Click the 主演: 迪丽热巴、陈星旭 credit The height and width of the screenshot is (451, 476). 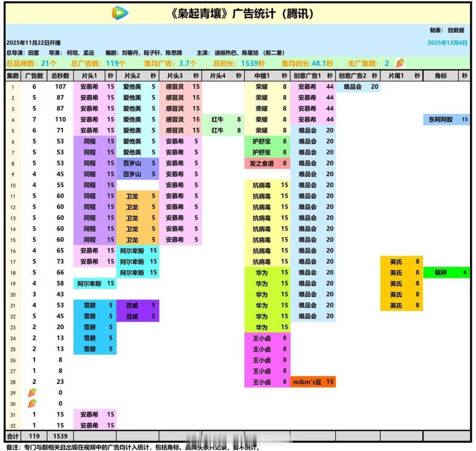pyautogui.click(x=240, y=53)
